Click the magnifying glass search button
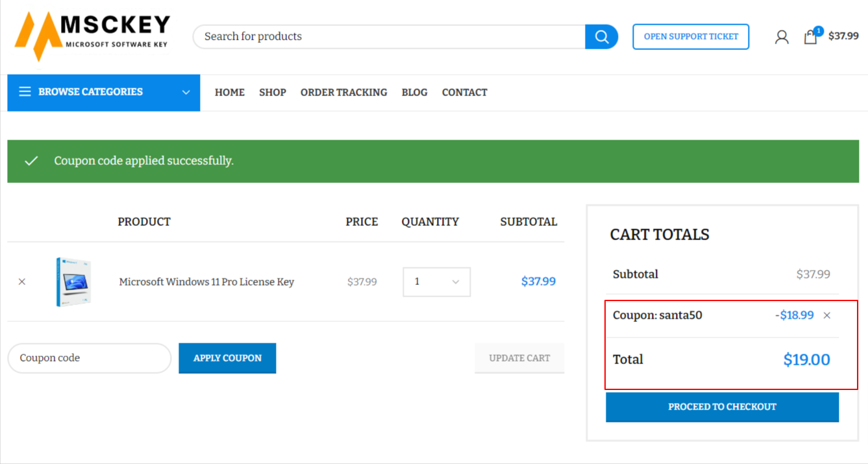Image resolution: width=868 pixels, height=464 pixels. tap(601, 36)
